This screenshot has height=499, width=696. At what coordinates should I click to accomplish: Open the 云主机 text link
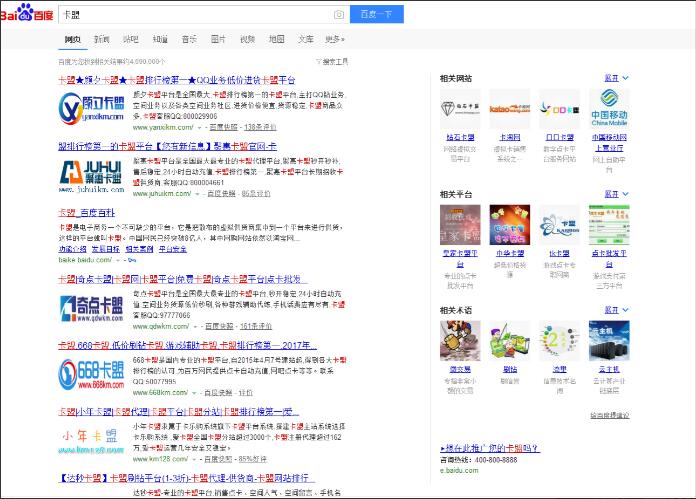609,369
